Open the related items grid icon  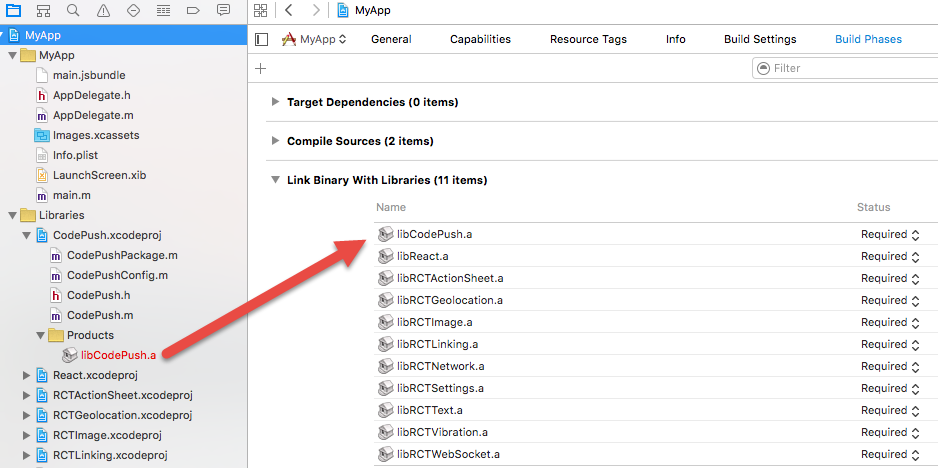click(x=260, y=10)
